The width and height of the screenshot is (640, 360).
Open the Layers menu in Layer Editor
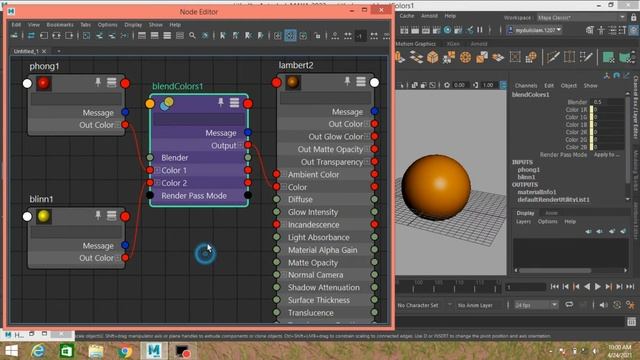click(x=523, y=222)
